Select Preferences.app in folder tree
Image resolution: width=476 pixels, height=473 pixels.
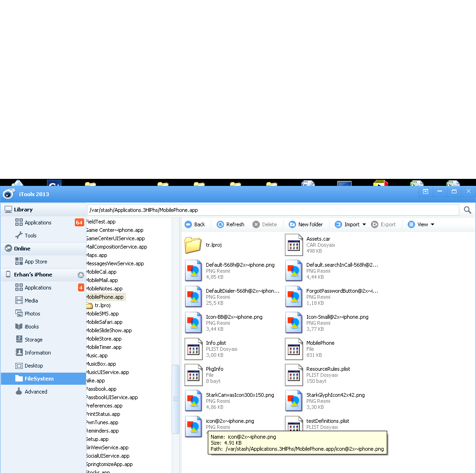tap(104, 406)
